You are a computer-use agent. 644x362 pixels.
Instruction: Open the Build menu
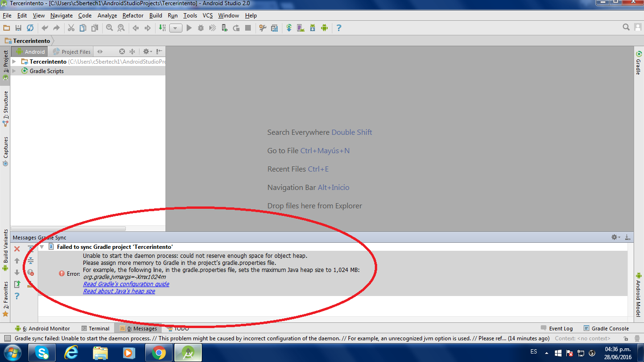156,16
